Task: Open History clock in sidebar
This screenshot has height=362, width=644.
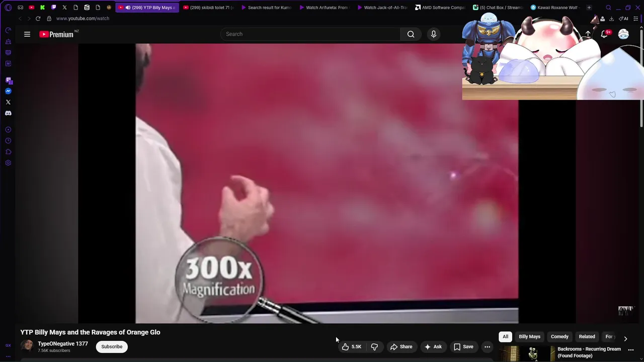Action: coord(8,141)
